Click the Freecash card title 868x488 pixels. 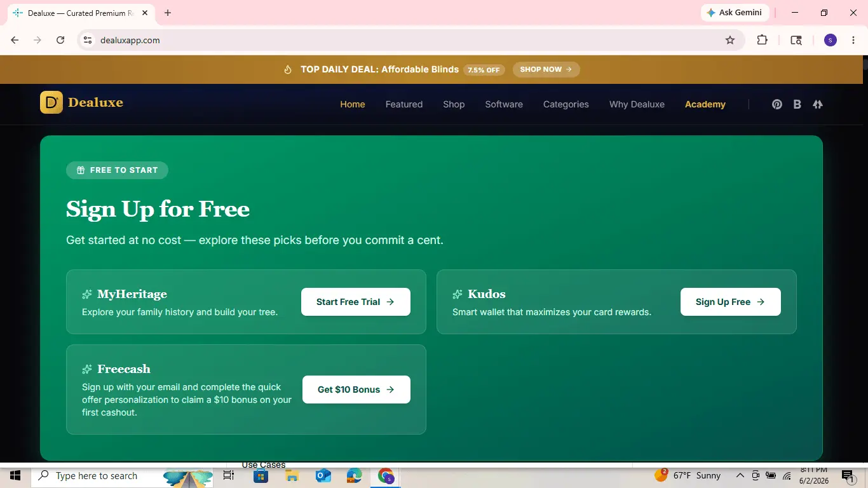[124, 369]
